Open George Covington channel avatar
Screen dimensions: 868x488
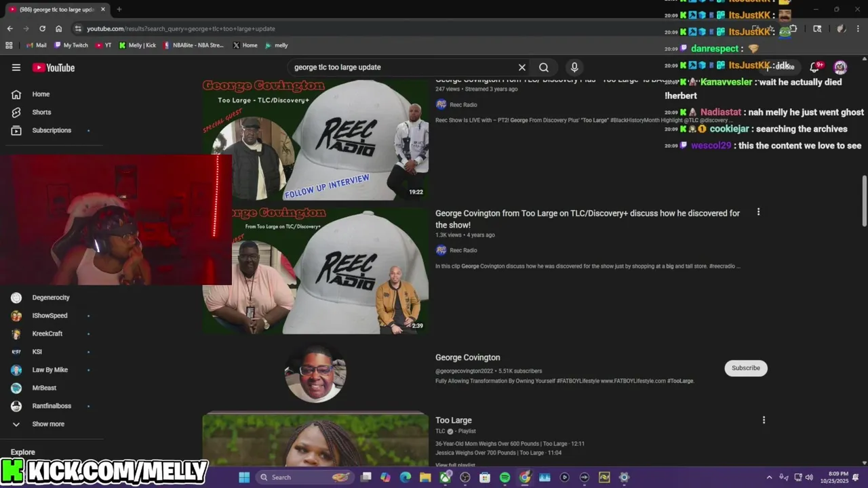click(315, 373)
